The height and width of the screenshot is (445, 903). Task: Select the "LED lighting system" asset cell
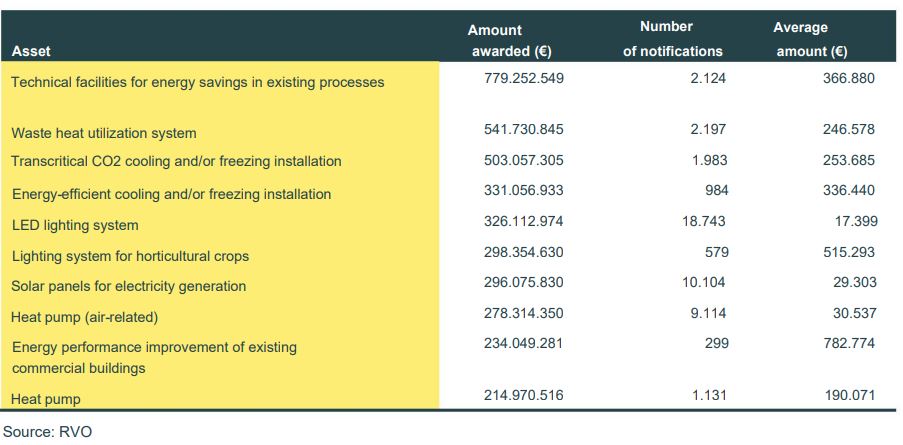click(75, 225)
